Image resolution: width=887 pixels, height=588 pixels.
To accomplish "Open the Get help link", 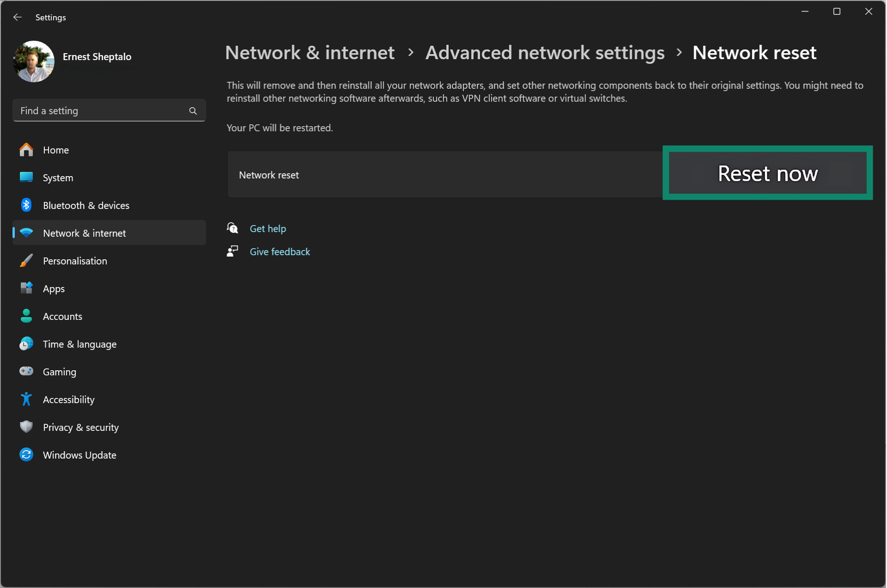I will tap(267, 228).
